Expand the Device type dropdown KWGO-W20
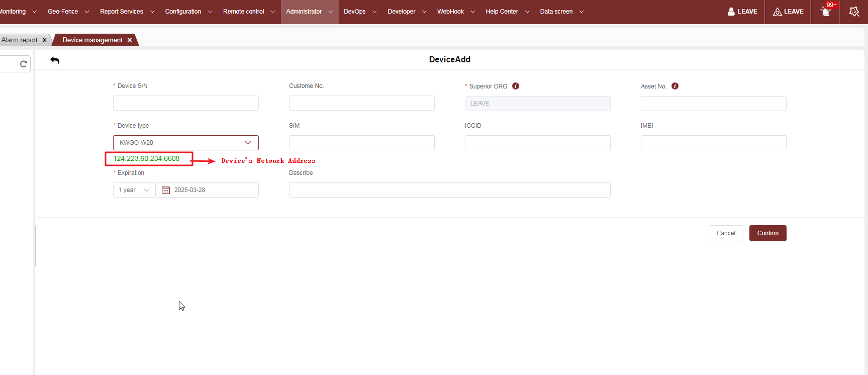 tap(186, 143)
